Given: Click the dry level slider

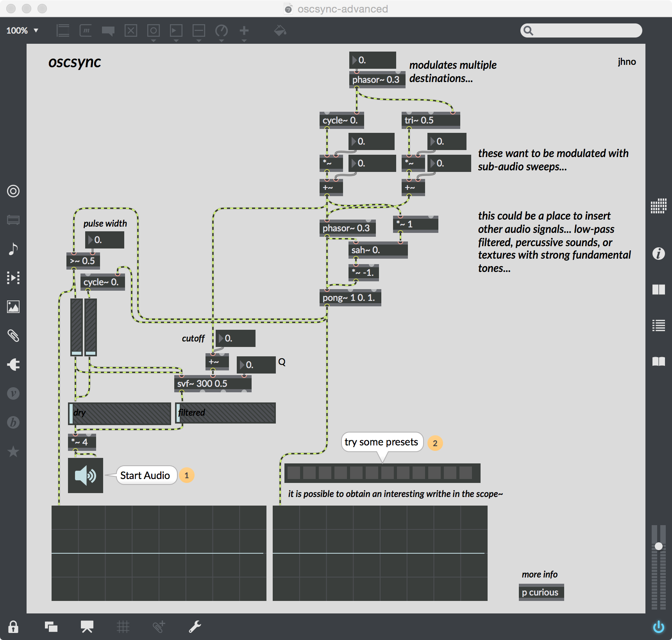Looking at the screenshot, I should pyautogui.click(x=120, y=413).
